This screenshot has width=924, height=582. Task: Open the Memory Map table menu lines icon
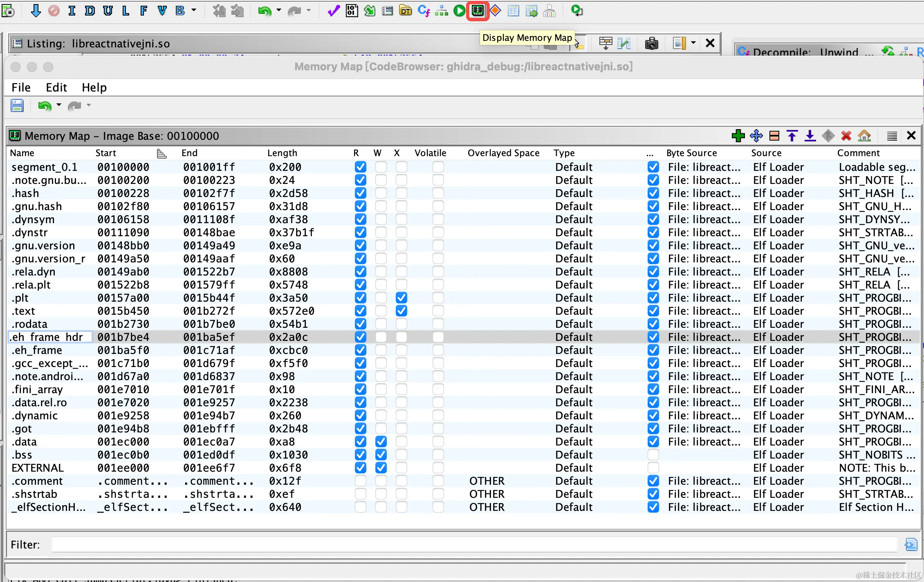click(x=892, y=136)
